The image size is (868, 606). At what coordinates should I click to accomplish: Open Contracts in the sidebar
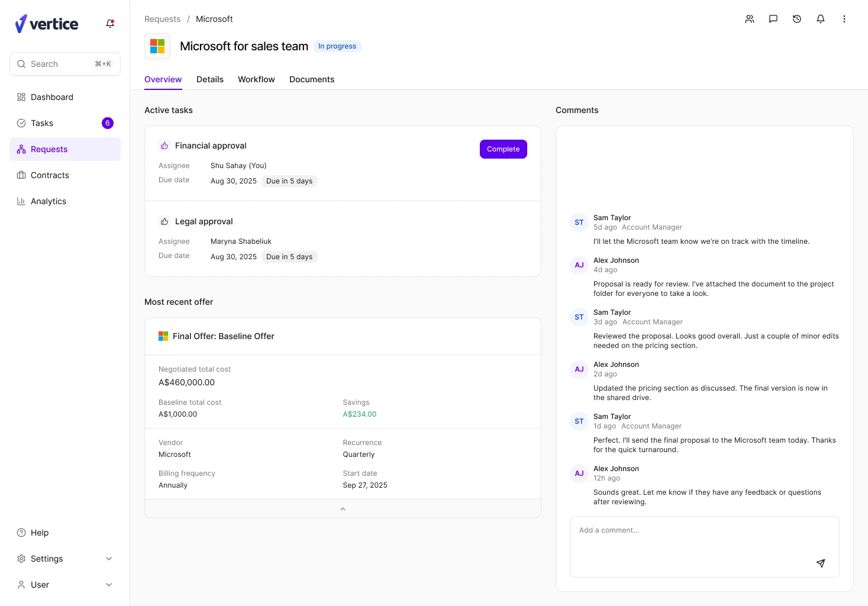[65, 175]
